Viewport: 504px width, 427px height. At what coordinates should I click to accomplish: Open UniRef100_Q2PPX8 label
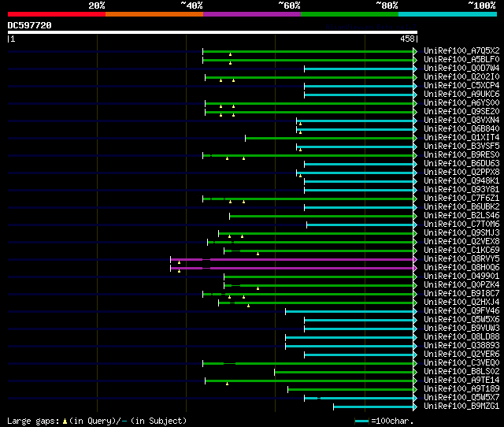pos(461,173)
